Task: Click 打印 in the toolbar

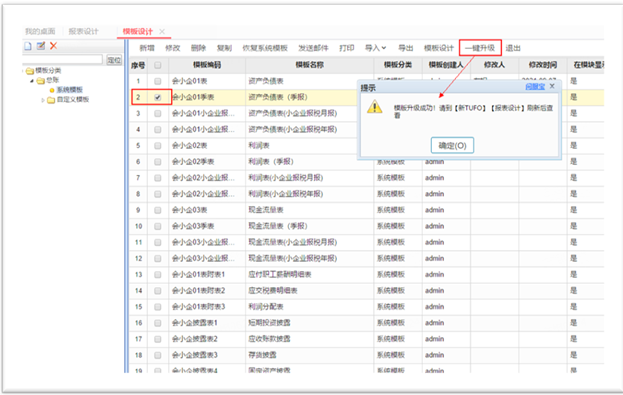Action: pos(346,48)
